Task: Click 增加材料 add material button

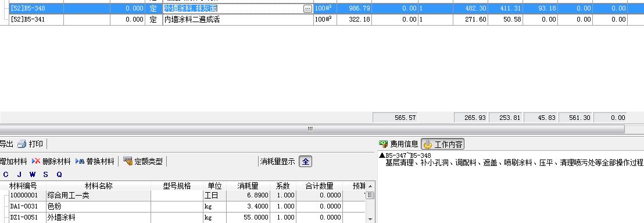Action: pyautogui.click(x=13, y=162)
